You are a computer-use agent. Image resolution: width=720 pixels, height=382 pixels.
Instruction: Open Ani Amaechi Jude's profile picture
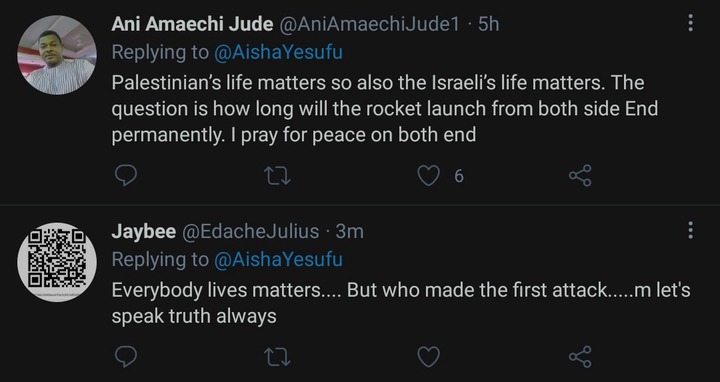pos(57,55)
